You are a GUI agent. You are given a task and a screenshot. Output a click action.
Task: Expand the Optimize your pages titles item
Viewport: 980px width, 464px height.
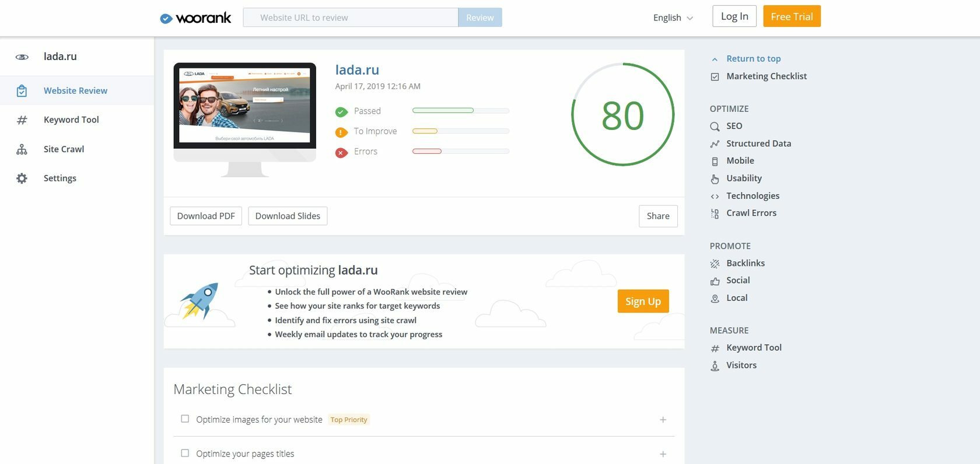click(x=663, y=454)
